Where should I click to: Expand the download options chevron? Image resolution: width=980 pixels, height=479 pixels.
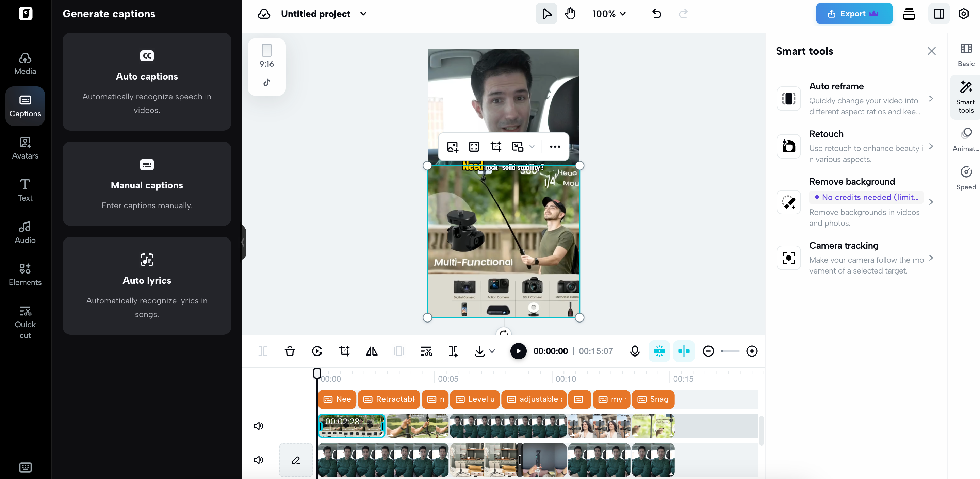493,351
